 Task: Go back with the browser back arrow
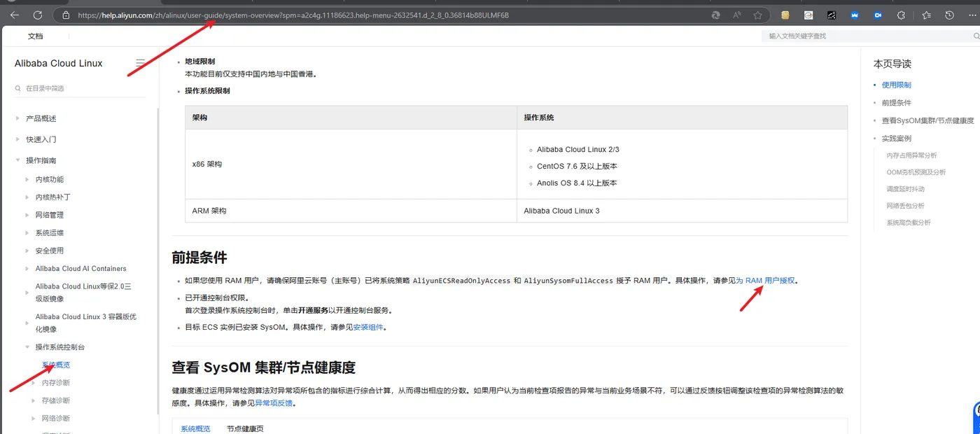(x=14, y=15)
